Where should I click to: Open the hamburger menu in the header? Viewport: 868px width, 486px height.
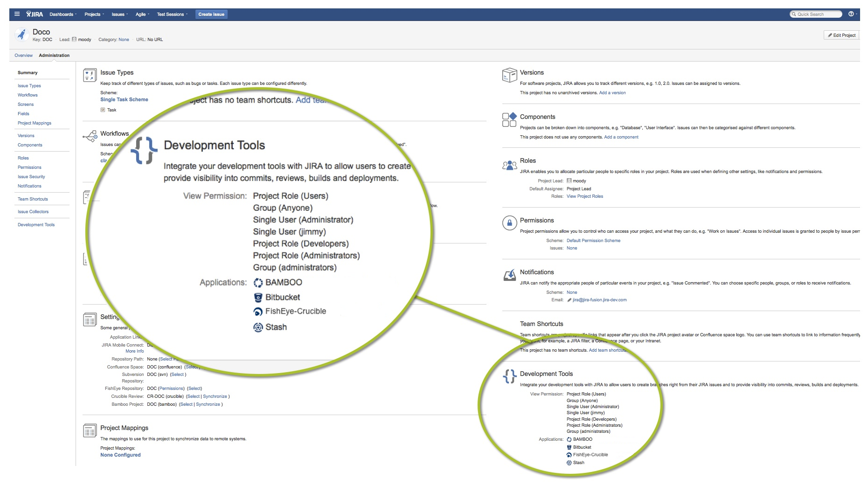(17, 14)
